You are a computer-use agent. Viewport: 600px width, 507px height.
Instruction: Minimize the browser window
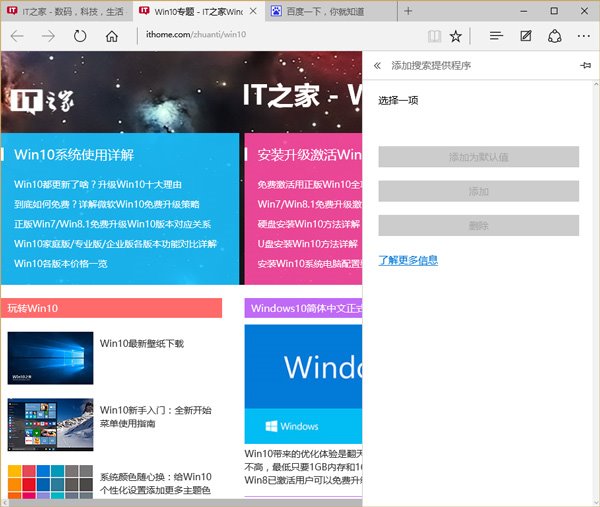(524, 11)
